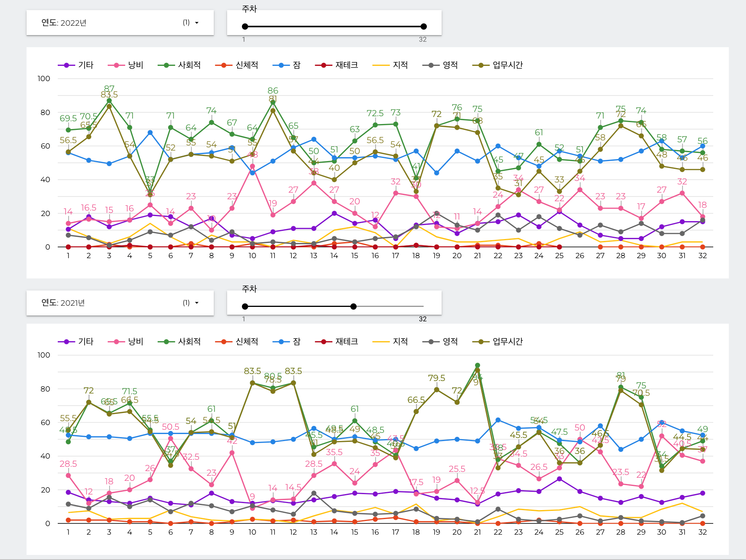Toggle 잠 series in bottom chart legend

tap(286, 342)
